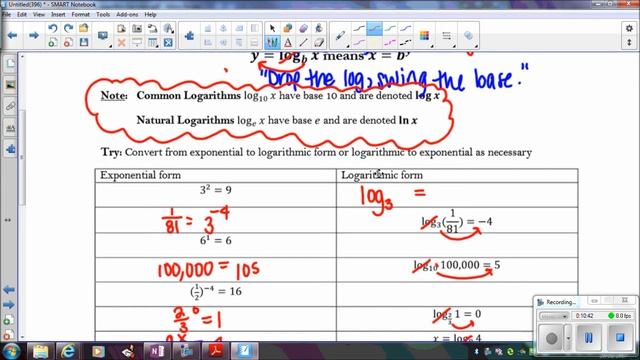Go to the next page using the bottom-left sidebar arrow
640x360 pixels.
click(9, 305)
